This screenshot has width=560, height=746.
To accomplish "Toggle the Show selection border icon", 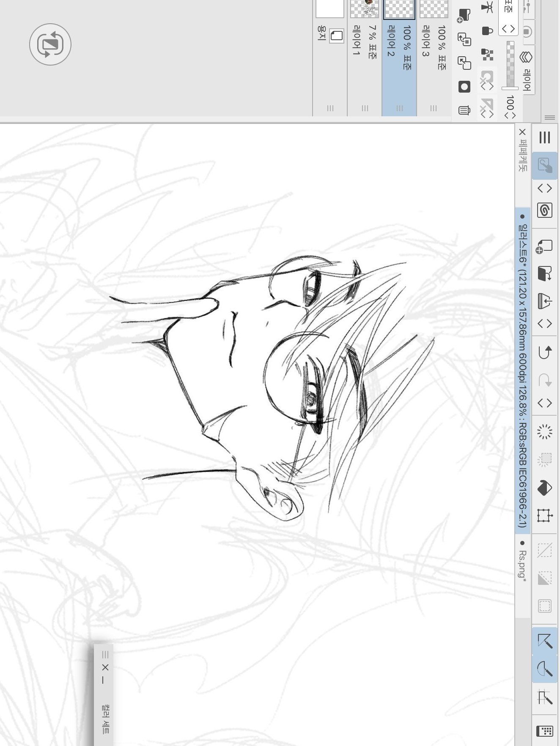I will click(545, 606).
